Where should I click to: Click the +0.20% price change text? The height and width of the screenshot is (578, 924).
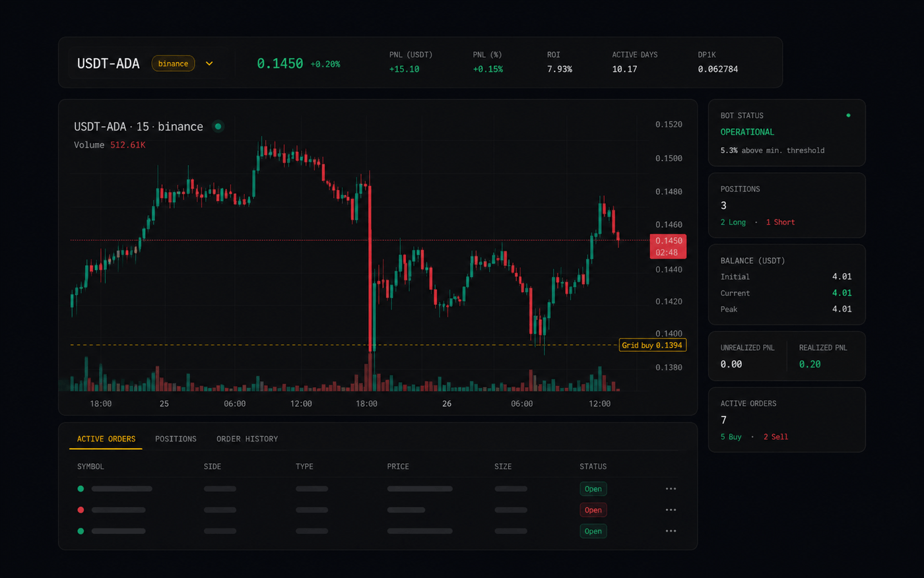click(x=325, y=64)
